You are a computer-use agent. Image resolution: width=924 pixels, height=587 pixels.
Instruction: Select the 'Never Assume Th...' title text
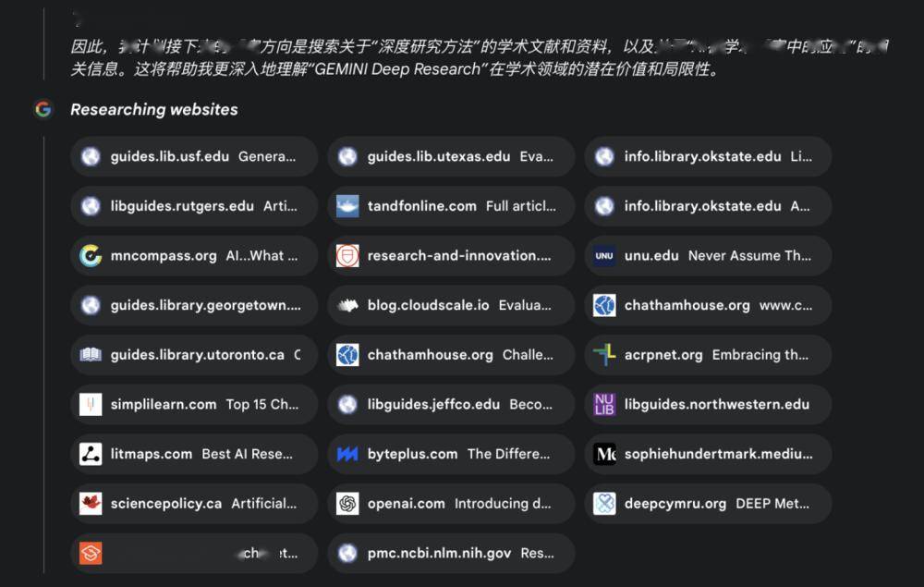(x=749, y=256)
